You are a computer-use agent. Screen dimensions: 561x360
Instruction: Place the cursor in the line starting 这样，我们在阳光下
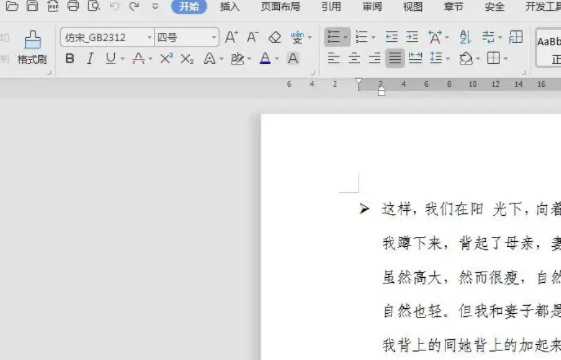[471, 209]
